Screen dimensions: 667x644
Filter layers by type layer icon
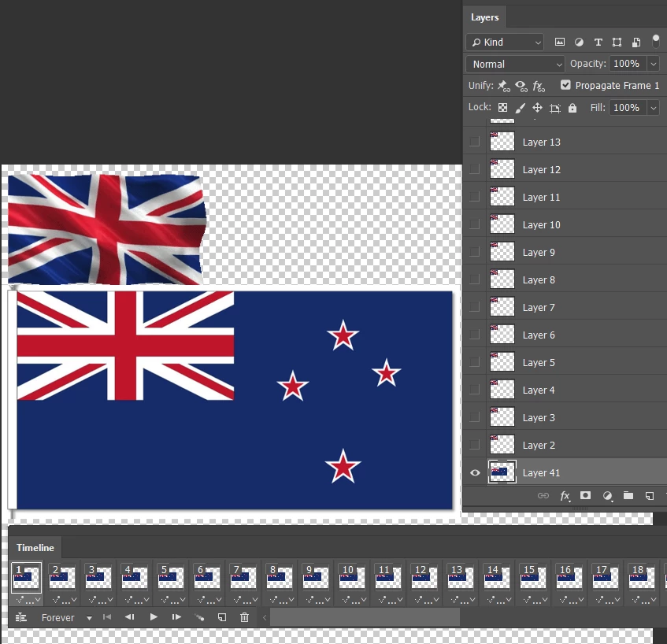click(x=598, y=42)
